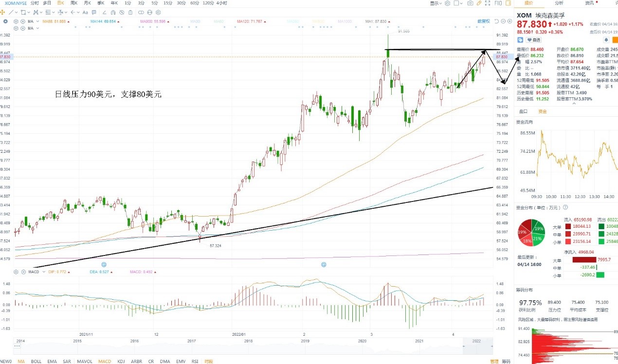This screenshot has height=364, width=618.
Task: Collapse the indicator legend arrow
Action: [6, 21]
